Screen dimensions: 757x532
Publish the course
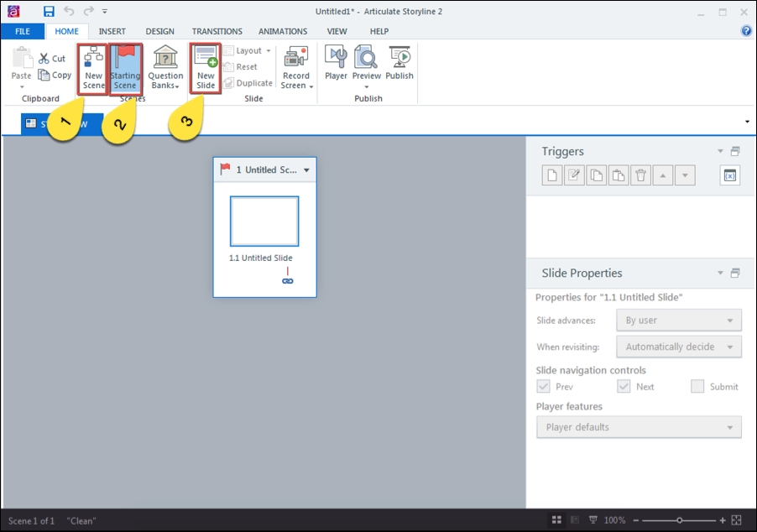point(399,63)
